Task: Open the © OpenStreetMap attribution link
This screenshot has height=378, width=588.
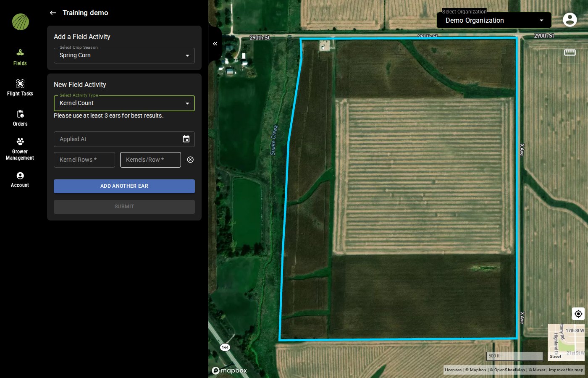Action: click(x=507, y=370)
